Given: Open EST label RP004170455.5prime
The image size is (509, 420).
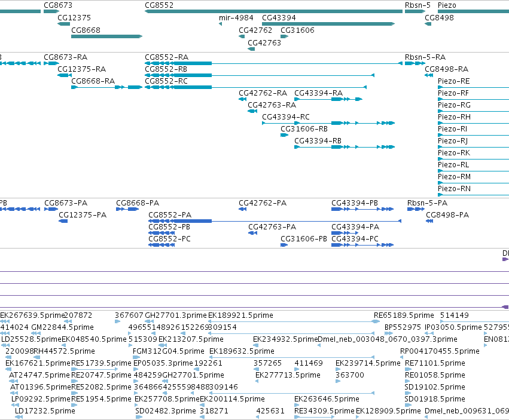Looking at the screenshot, I should tap(440, 351).
